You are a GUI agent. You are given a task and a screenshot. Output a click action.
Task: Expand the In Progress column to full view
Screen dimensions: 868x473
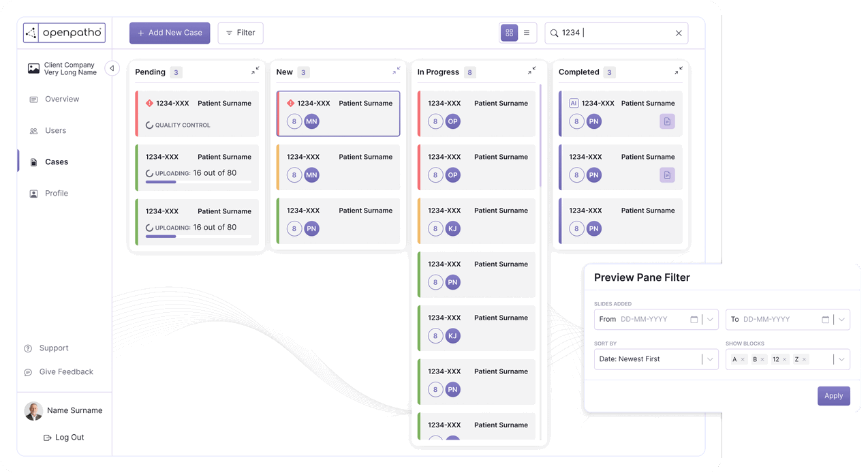click(531, 70)
